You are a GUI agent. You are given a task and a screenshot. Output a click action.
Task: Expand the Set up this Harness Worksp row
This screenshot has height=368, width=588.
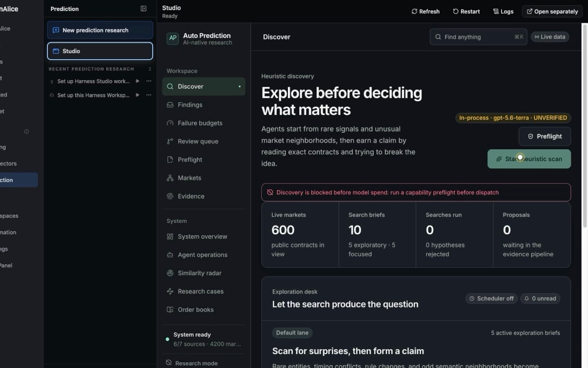point(138,95)
